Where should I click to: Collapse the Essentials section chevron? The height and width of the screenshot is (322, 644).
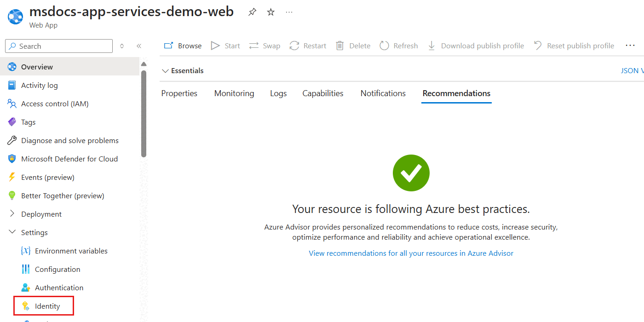(x=165, y=71)
